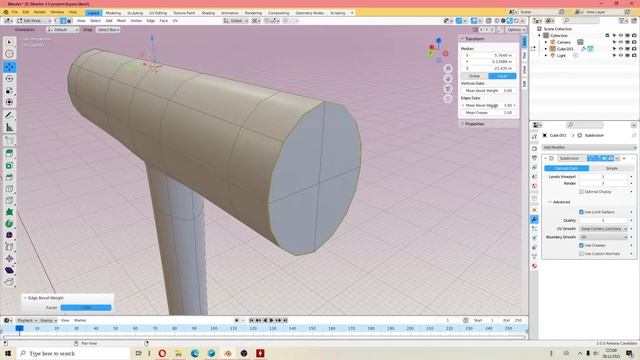Select the Spin tool
The height and width of the screenshot is (360, 640).
tap(9, 224)
